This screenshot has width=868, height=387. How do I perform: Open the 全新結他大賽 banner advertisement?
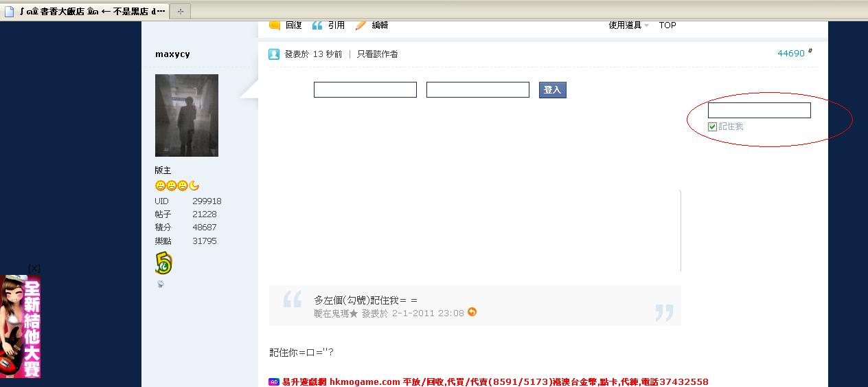pos(20,326)
